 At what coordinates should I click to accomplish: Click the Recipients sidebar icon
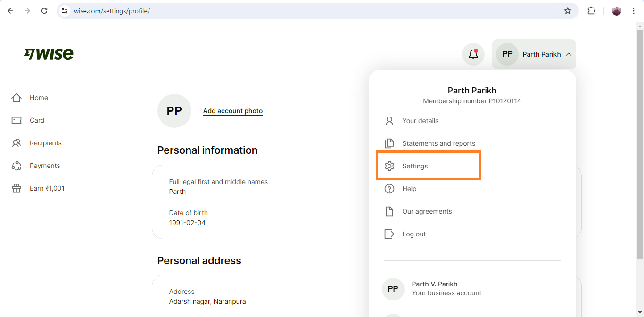click(x=17, y=143)
